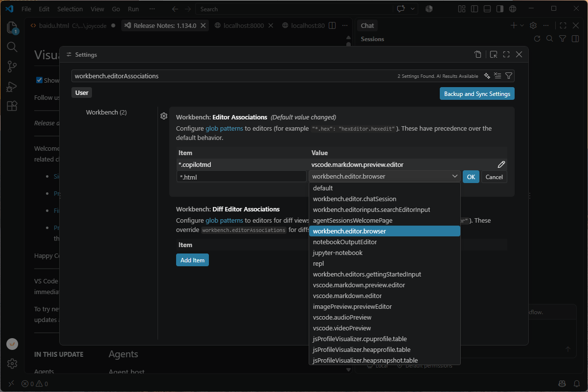
Task: Select the User settings scope tab
Action: [82, 92]
